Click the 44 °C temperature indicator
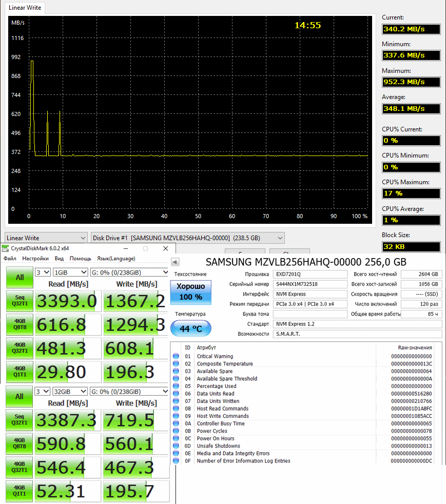 [191, 328]
